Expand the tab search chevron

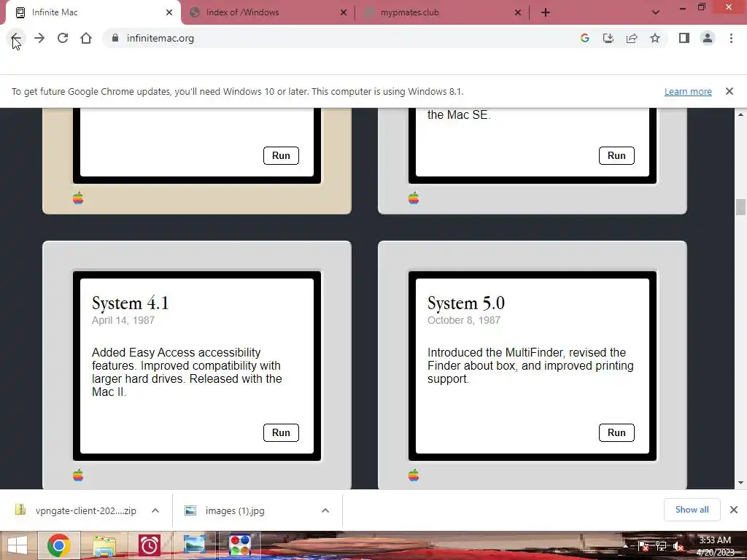click(x=656, y=12)
